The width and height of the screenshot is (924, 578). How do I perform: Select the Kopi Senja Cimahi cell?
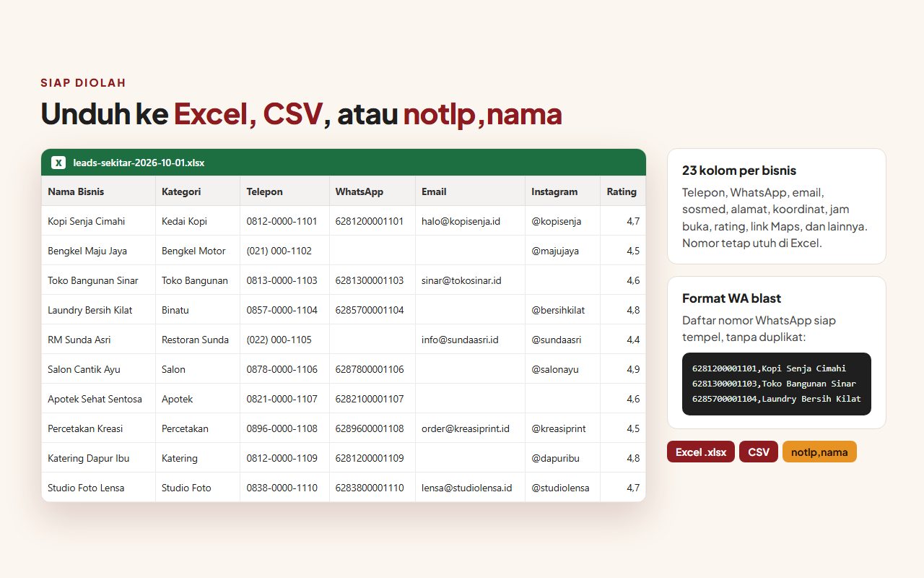point(98,221)
